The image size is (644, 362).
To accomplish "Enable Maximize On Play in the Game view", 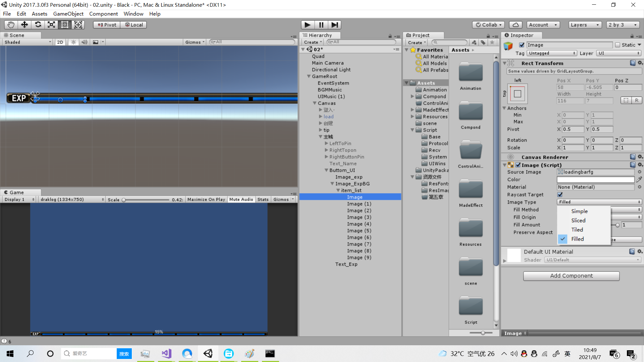I will click(206, 199).
